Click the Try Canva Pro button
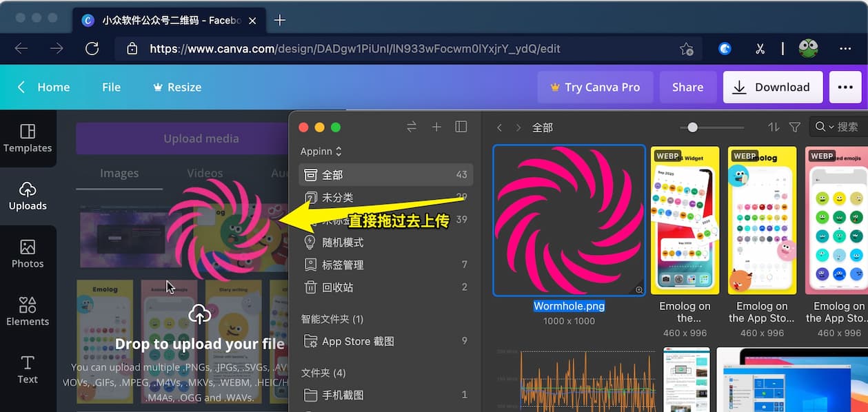Screen dimensions: 868x412 [x=595, y=87]
